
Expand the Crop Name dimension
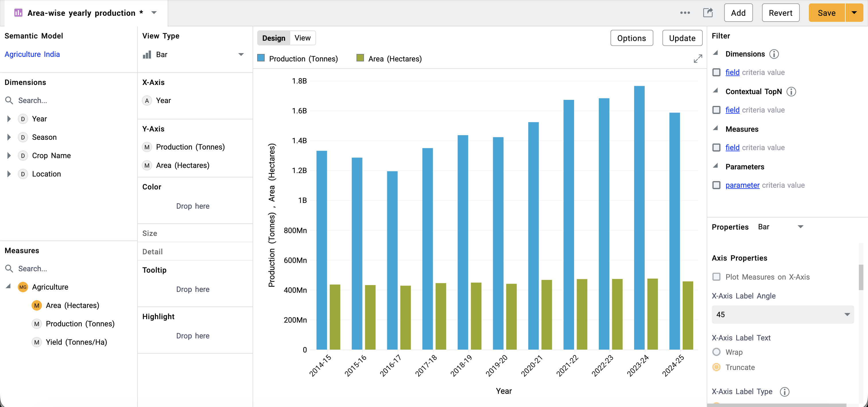(9, 156)
